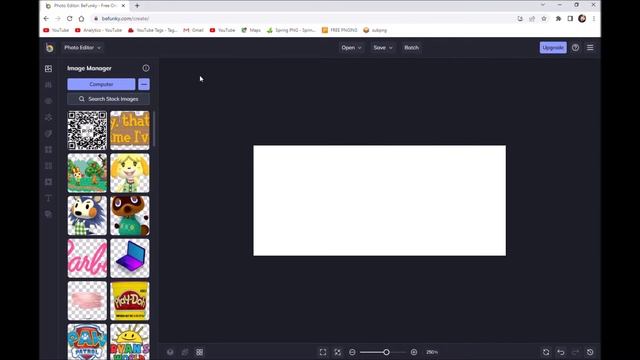Open the browser extensions puzzle icon
Viewport: 640px width, 360px height.
tap(558, 18)
